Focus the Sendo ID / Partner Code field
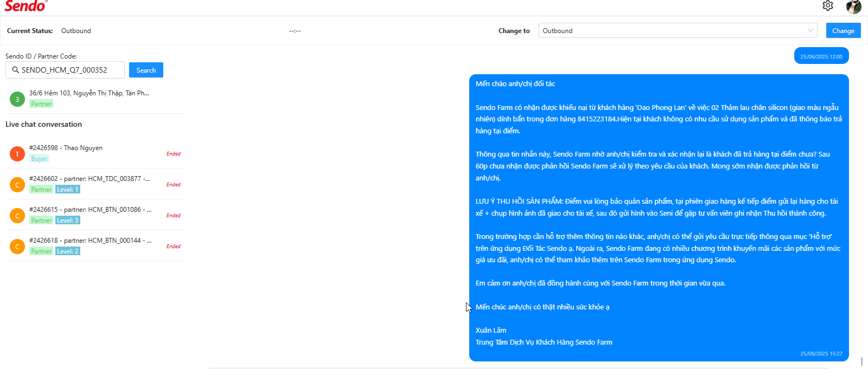Viewport: 868px width, 369px height. coord(65,70)
